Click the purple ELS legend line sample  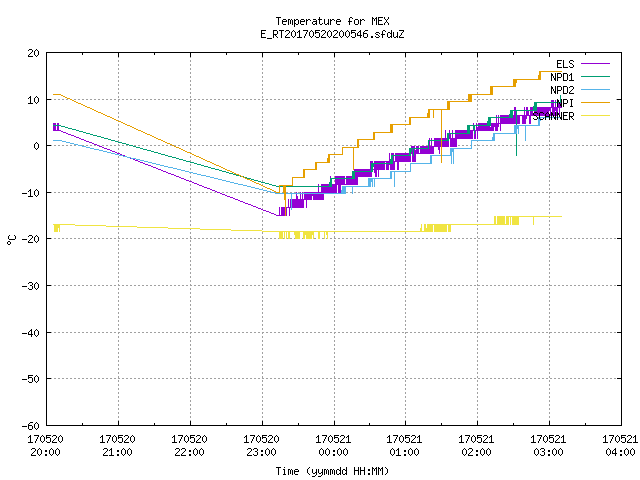(595, 64)
